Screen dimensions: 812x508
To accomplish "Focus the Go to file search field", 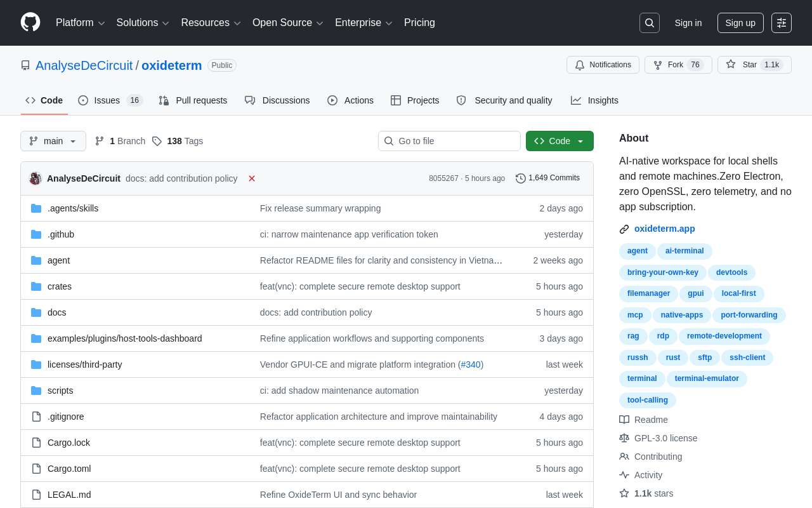I will 449,141.
